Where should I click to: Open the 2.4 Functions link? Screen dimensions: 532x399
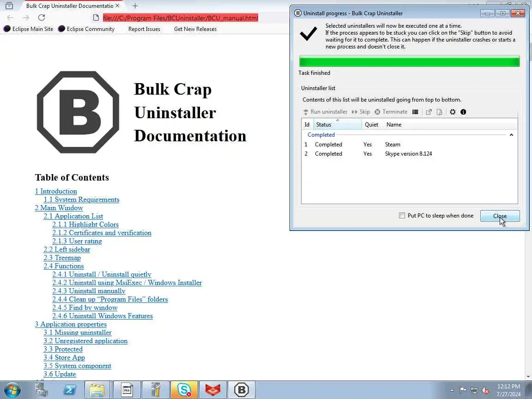[x=63, y=266]
